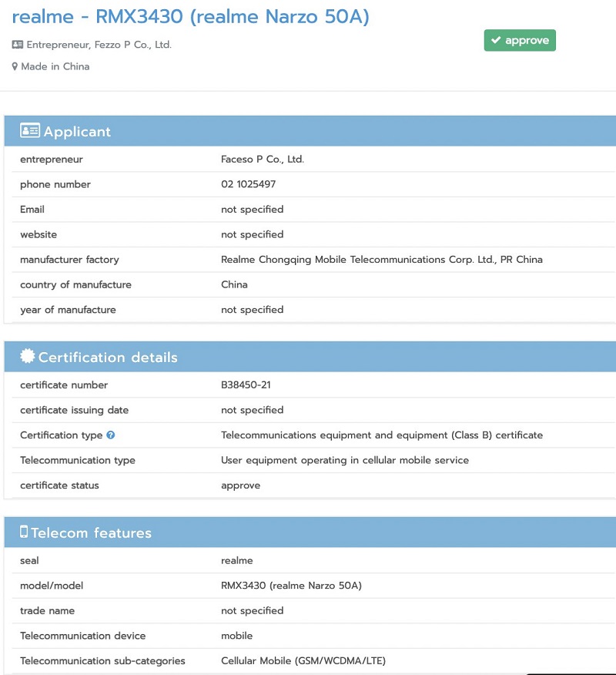The height and width of the screenshot is (675, 616).
Task: Select entrepreneur value 'Faceso P Co., Ltd.'
Action: click(263, 160)
